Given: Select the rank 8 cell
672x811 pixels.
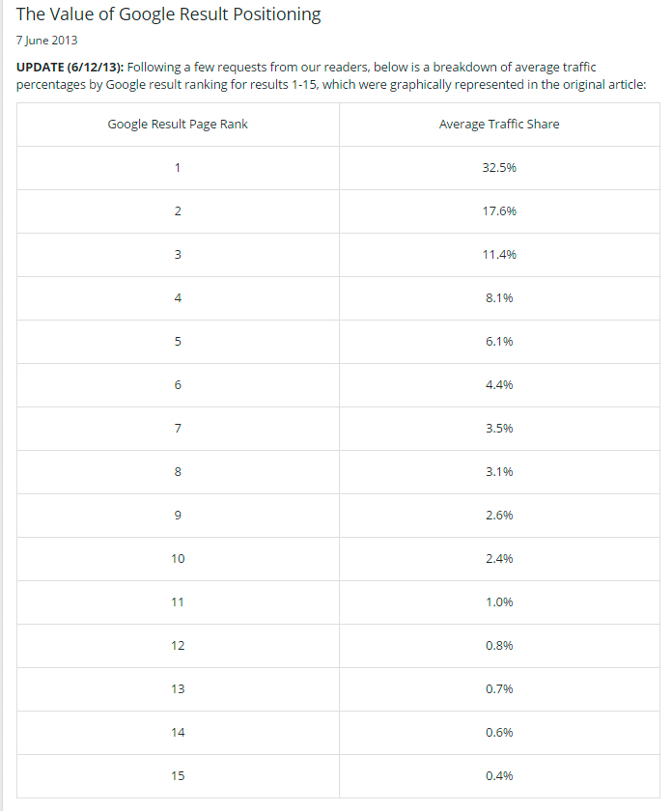Looking at the screenshot, I should coord(178,472).
